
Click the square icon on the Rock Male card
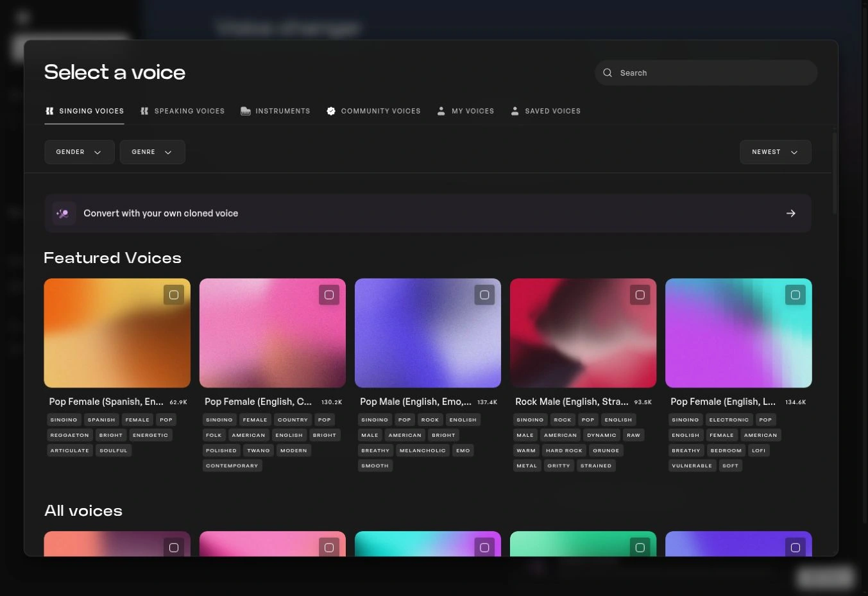(x=640, y=295)
